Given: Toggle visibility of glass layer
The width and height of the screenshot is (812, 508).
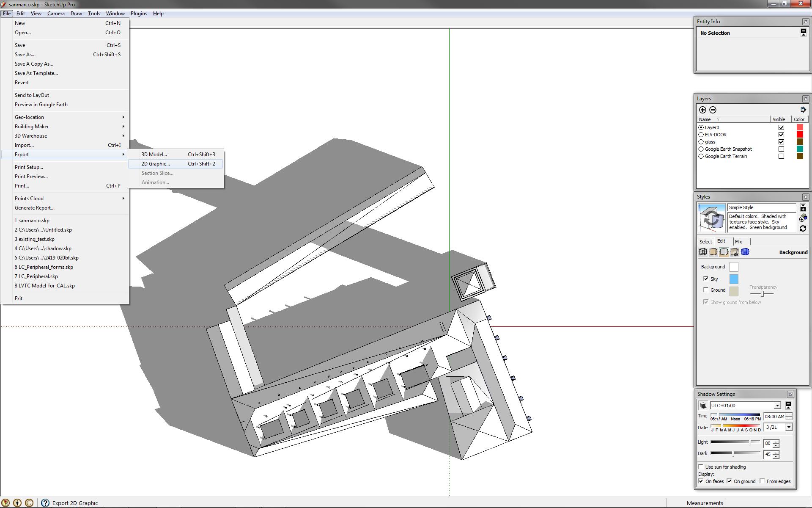Looking at the screenshot, I should [x=781, y=142].
